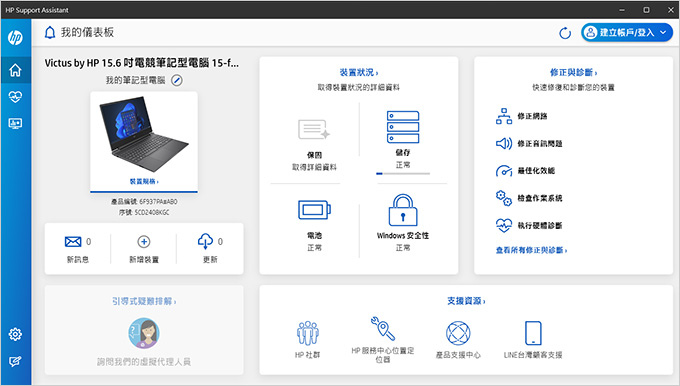Screen dimensions: 680x386
Task: Click the 產品支援中心 label
Action: tap(458, 355)
